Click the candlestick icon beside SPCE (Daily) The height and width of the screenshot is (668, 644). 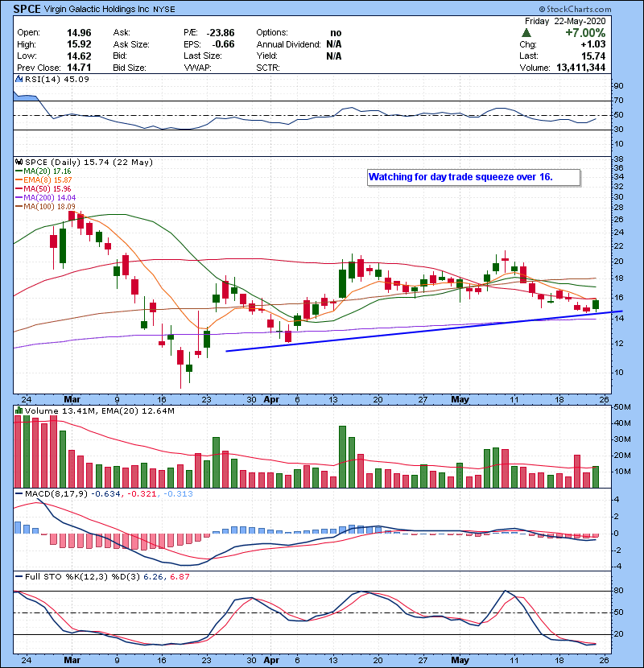(19, 162)
